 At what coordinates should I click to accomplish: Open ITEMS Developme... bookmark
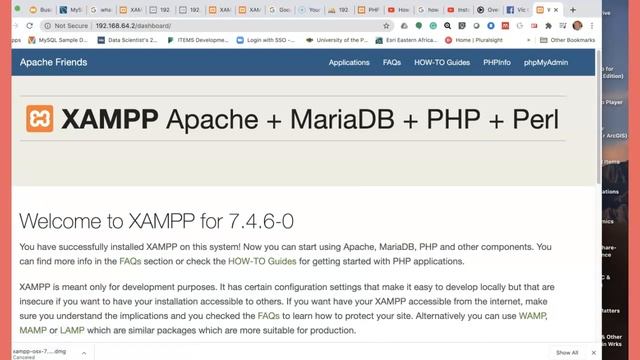[198, 40]
